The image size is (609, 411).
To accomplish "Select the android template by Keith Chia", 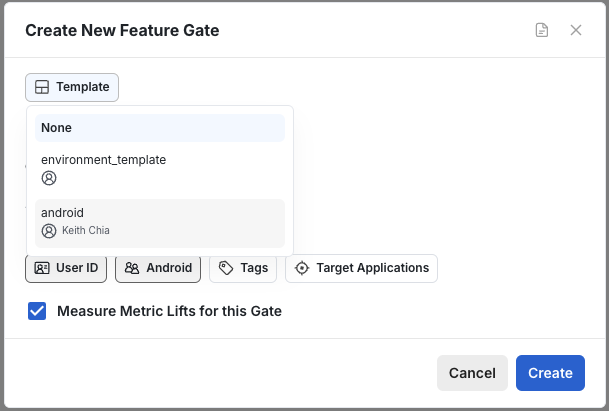I will coord(160,223).
